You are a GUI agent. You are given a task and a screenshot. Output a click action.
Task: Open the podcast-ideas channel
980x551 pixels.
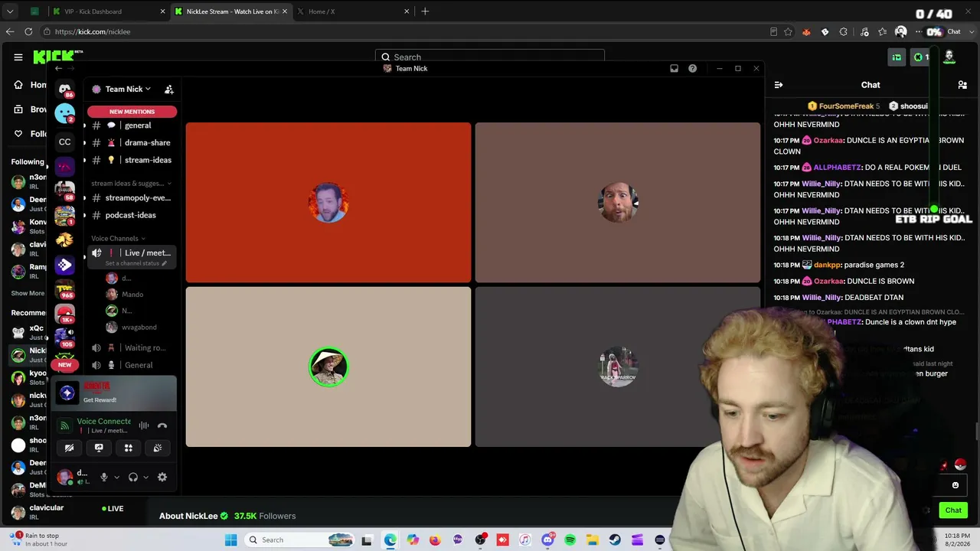click(132, 215)
